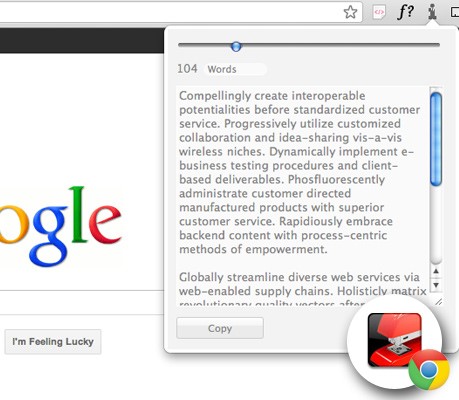Image resolution: width=459 pixels, height=400 pixels.
Task: Click the partially visible extension at toolbar edge
Action: pyautogui.click(x=455, y=13)
